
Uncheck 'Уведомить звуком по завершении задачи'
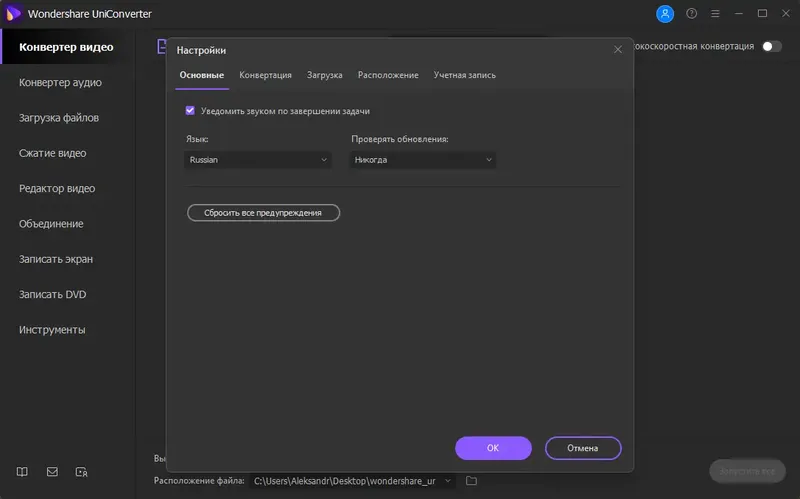click(190, 111)
